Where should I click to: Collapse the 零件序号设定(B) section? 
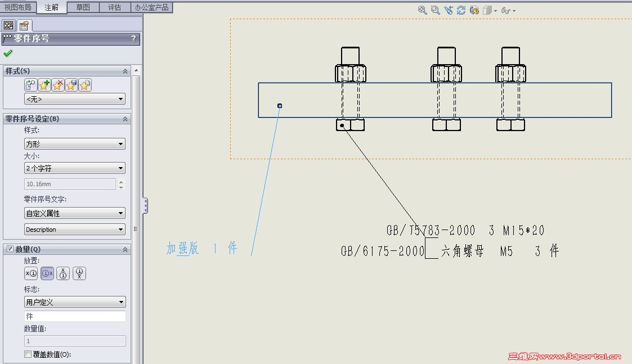(125, 119)
